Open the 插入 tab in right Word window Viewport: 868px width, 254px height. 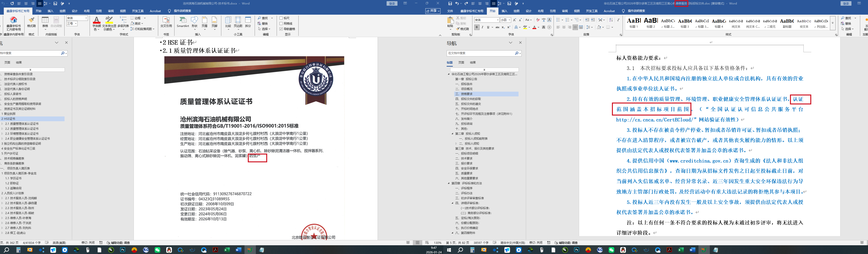pos(504,11)
